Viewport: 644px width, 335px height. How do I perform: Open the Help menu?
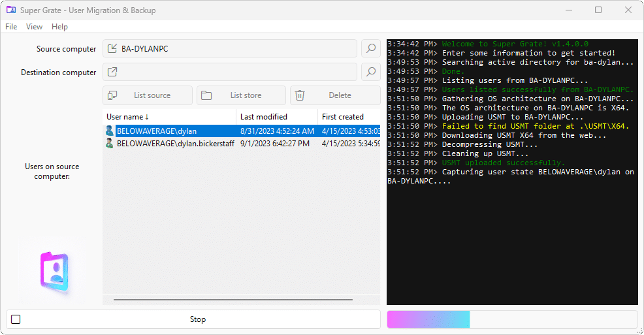tap(59, 27)
